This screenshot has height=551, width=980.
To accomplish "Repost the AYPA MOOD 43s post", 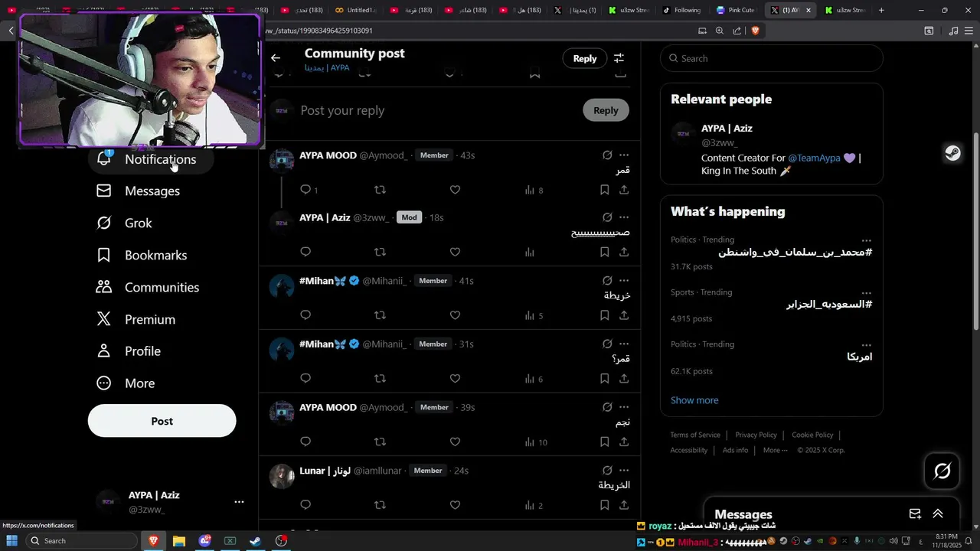I will (380, 190).
